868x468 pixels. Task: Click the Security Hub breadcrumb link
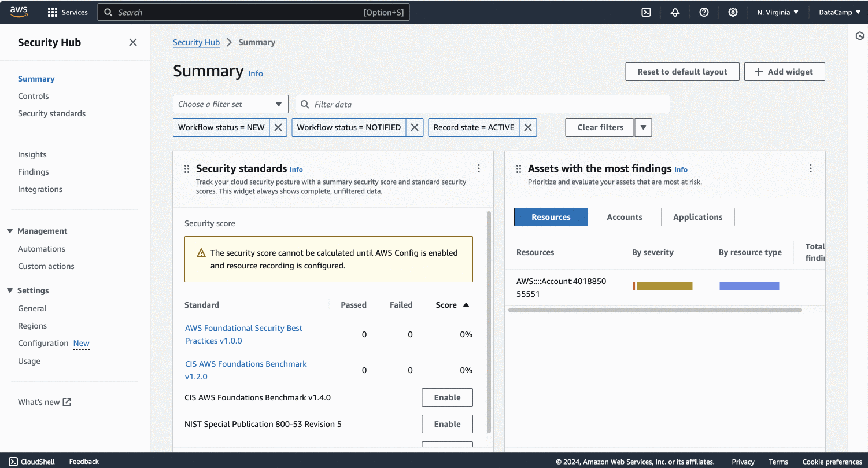[x=197, y=42]
